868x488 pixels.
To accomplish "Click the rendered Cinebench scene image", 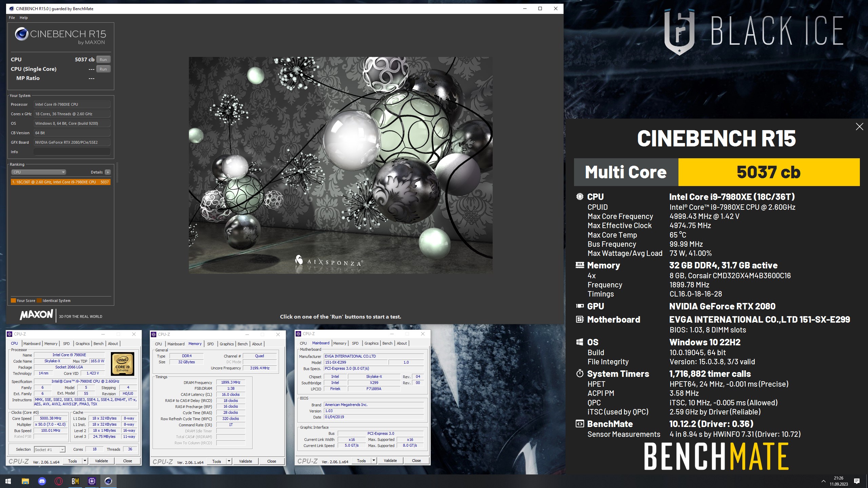I will [340, 165].
